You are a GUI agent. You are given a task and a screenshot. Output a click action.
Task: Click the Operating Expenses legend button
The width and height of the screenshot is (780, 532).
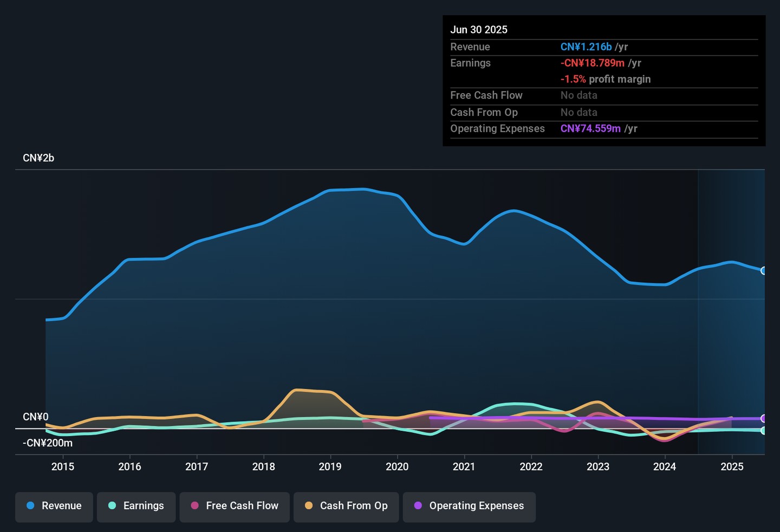[x=469, y=506]
